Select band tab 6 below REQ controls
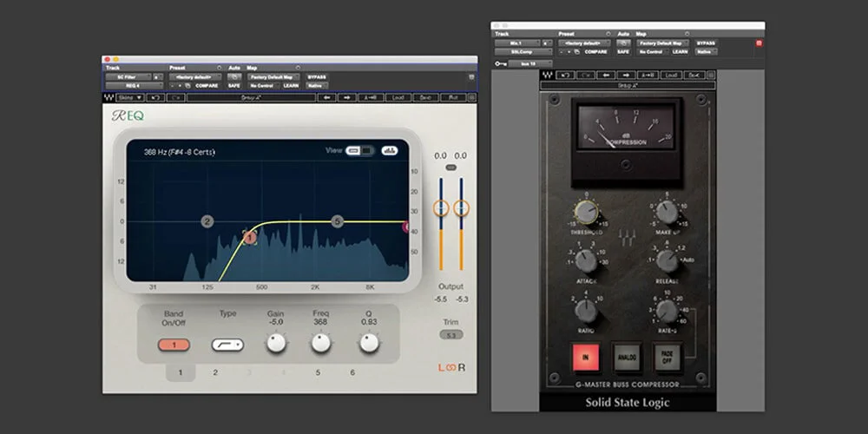The height and width of the screenshot is (434, 868). (x=352, y=372)
